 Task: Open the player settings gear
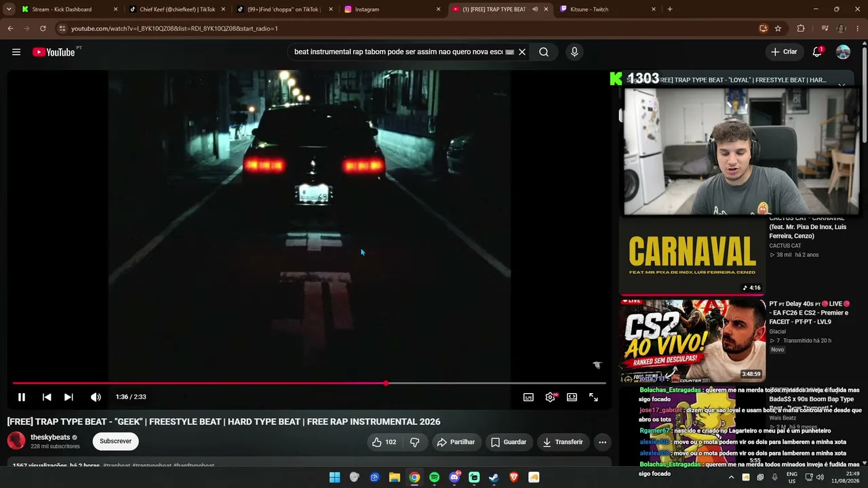click(x=550, y=397)
